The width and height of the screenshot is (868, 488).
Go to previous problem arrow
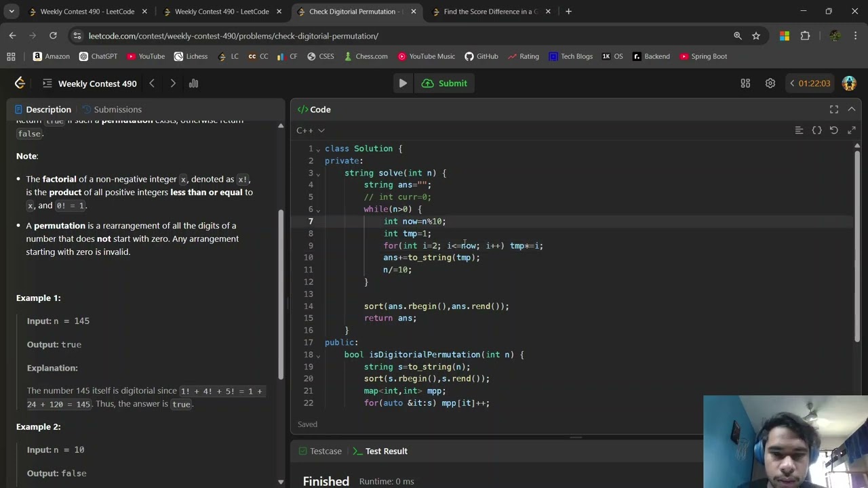[152, 83]
